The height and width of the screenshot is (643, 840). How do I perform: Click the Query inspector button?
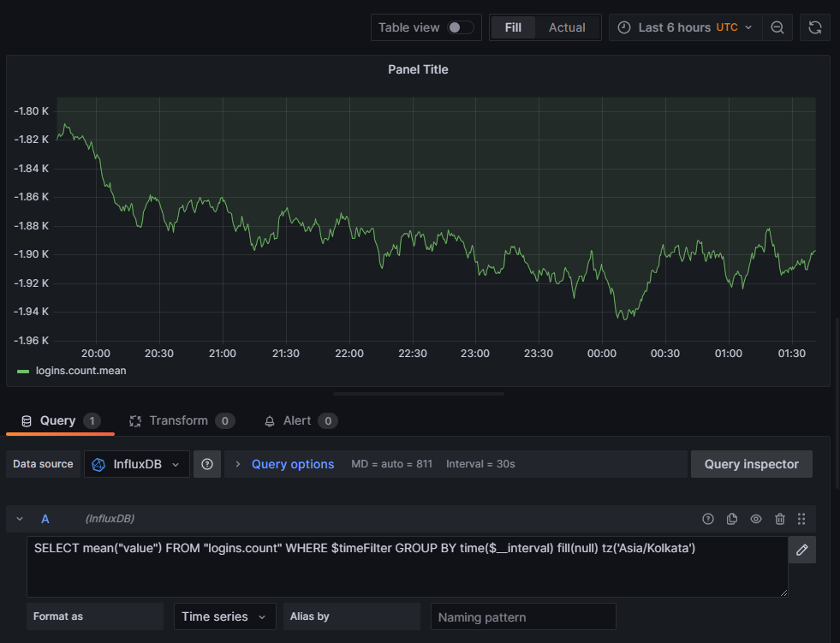point(751,464)
